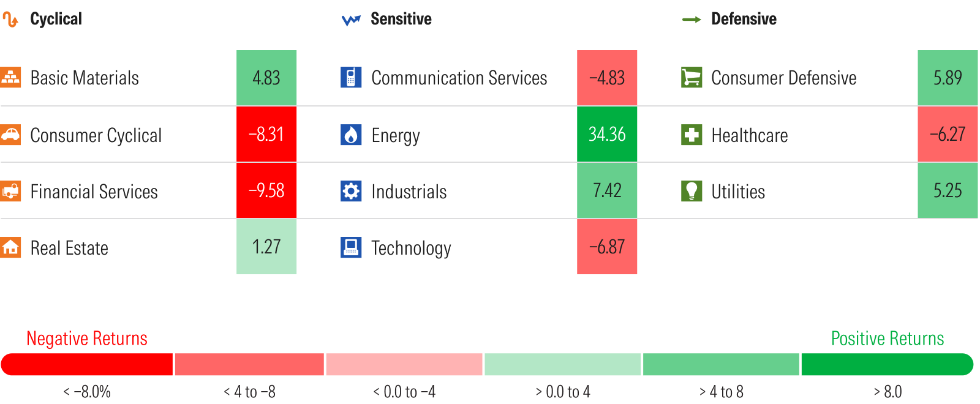Click the Financial Services icon
The height and width of the screenshot is (404, 980).
point(10,191)
